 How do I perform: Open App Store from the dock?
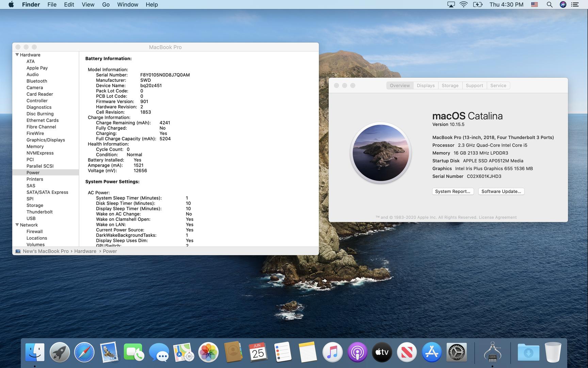click(x=431, y=352)
